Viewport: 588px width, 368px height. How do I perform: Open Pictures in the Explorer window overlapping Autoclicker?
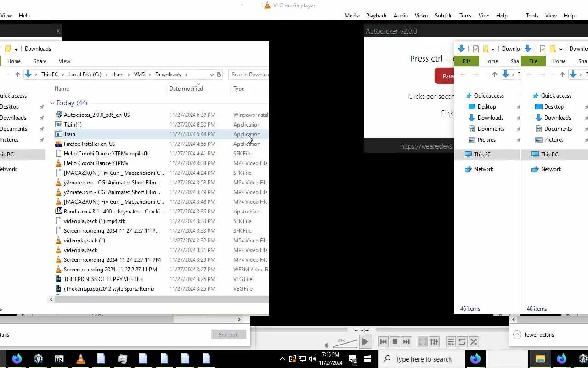click(486, 140)
